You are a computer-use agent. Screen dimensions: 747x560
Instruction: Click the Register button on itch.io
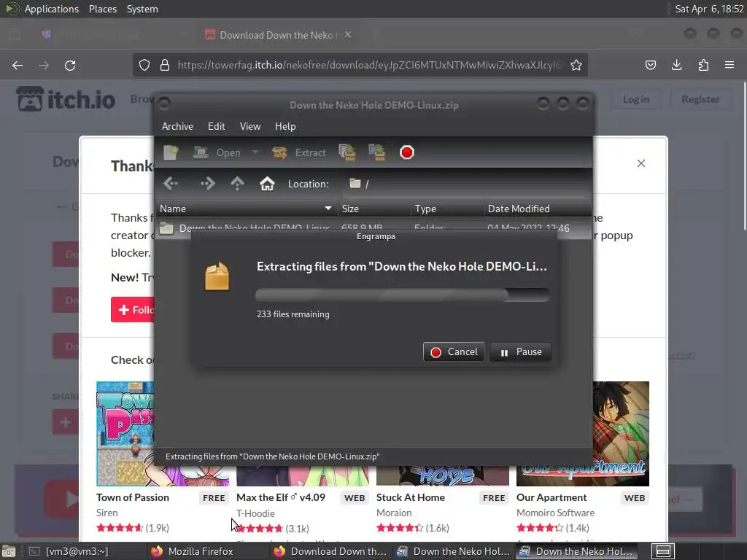pos(700,99)
